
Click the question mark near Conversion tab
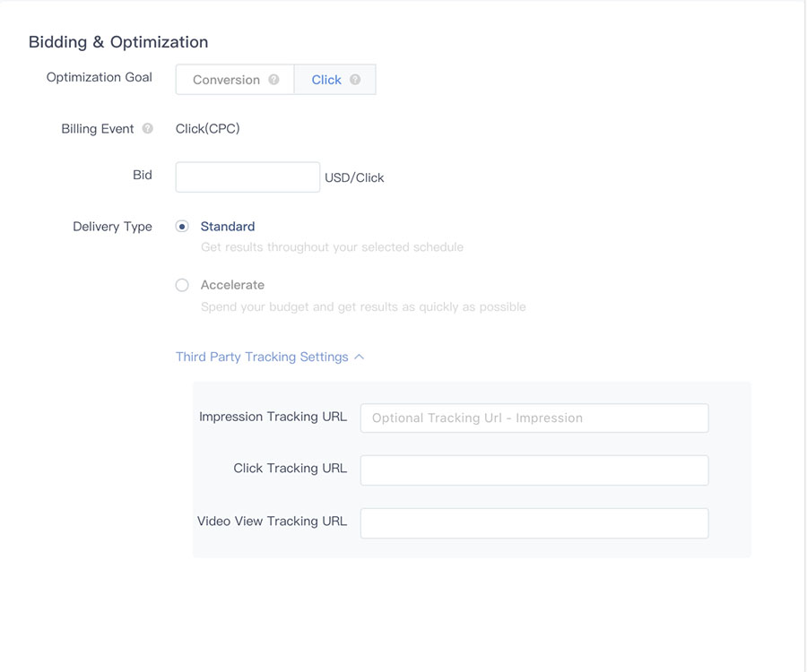pyautogui.click(x=273, y=80)
